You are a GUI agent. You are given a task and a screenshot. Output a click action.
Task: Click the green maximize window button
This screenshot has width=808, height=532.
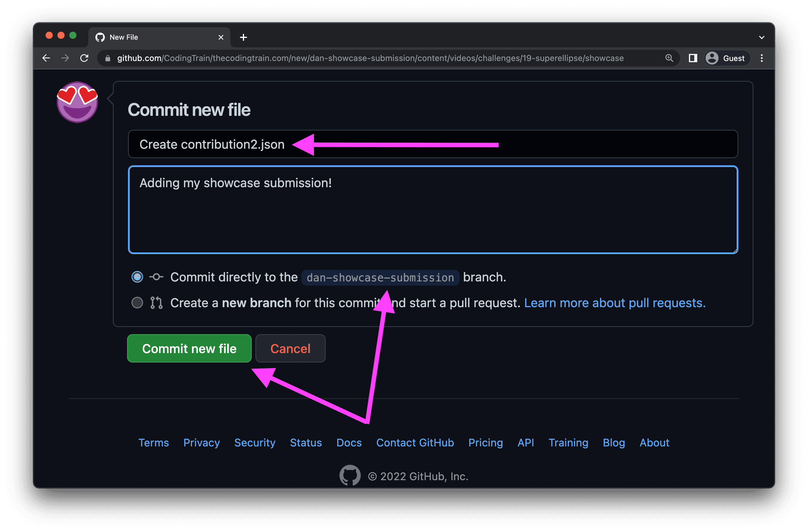[73, 35]
